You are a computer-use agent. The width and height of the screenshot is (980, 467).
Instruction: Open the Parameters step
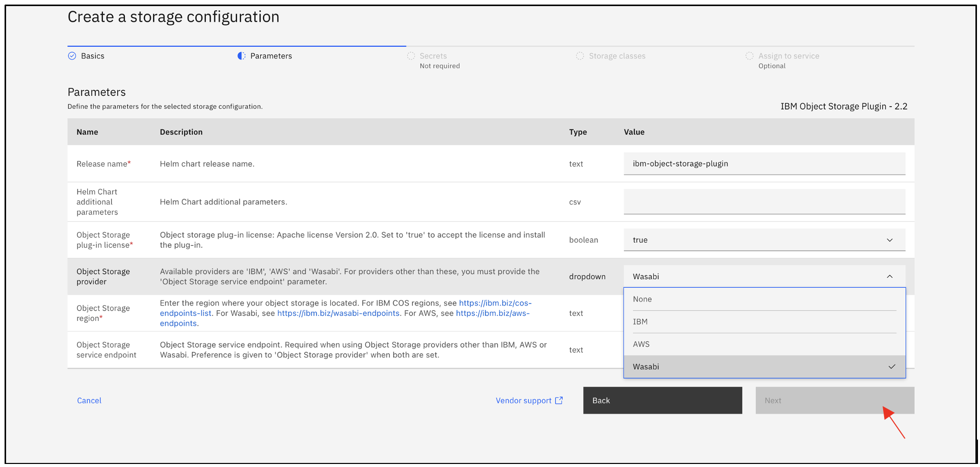(271, 56)
